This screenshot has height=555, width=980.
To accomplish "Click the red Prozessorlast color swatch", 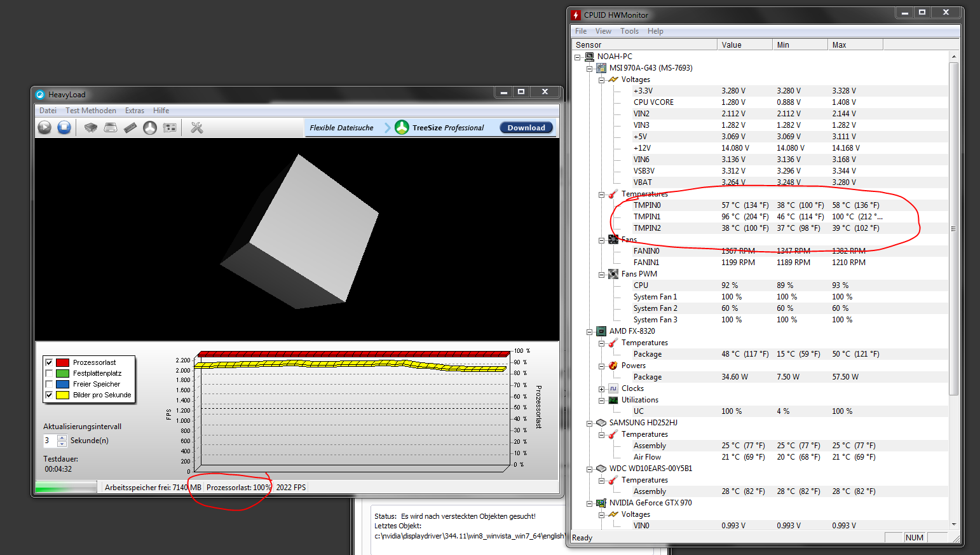I will 62,362.
